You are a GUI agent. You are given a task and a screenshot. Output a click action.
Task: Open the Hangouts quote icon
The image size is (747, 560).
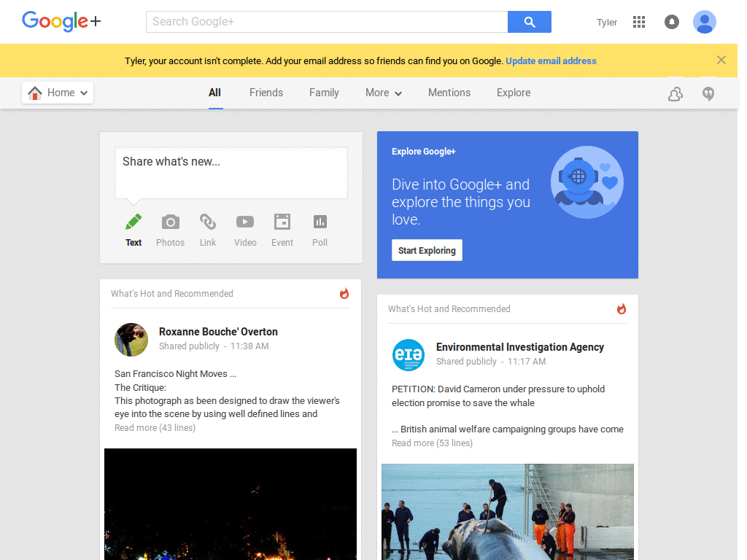coord(708,94)
